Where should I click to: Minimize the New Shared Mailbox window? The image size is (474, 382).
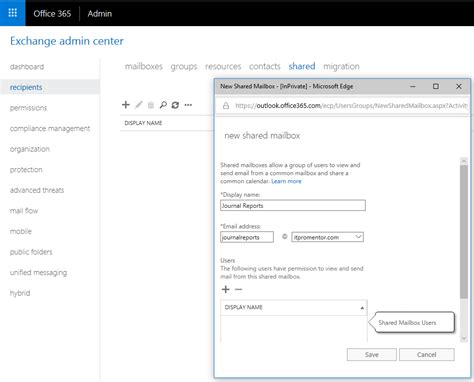(413, 86)
